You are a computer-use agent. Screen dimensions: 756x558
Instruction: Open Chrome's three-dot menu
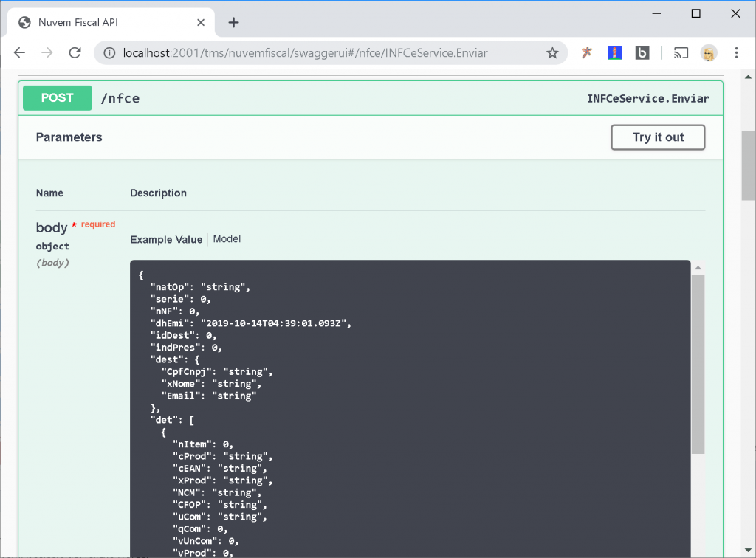tap(736, 52)
